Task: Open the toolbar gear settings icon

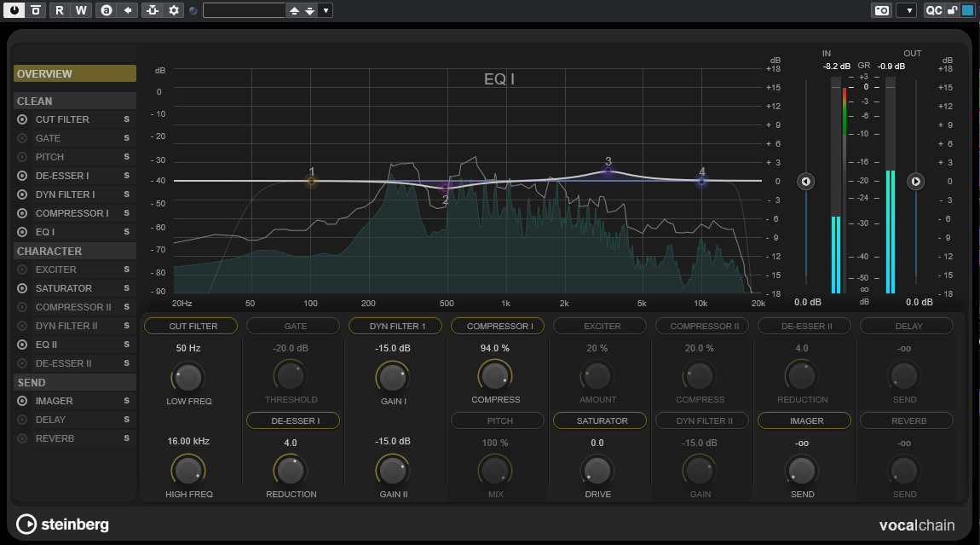Action: tap(174, 10)
